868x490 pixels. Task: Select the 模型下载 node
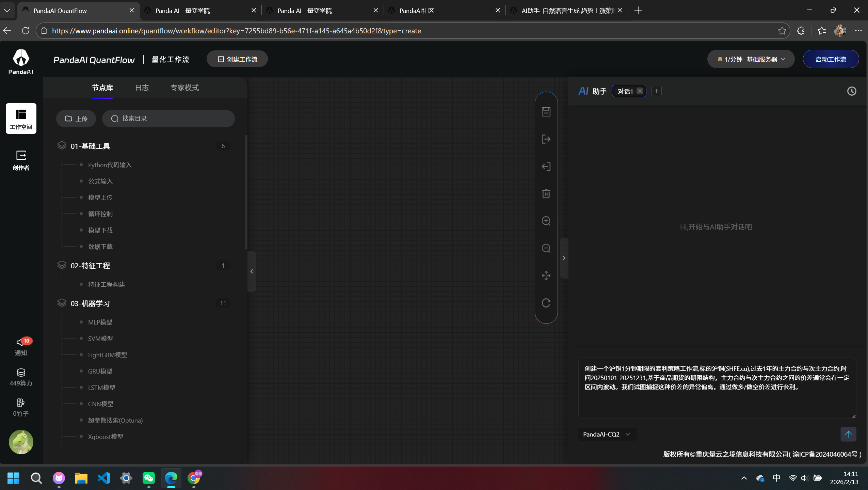click(x=100, y=231)
